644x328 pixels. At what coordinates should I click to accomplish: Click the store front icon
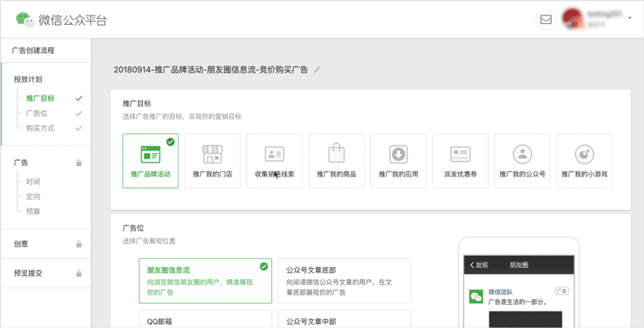point(213,154)
